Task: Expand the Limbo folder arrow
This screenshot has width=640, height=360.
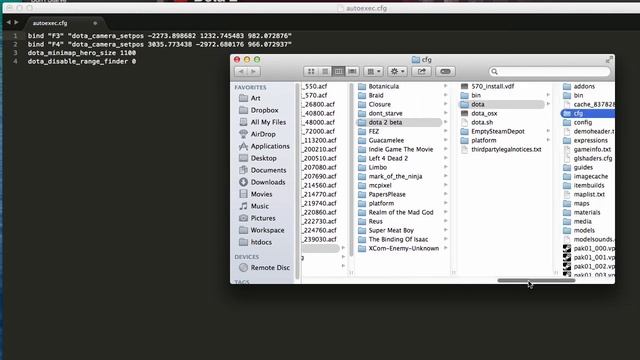Action: 445,167
